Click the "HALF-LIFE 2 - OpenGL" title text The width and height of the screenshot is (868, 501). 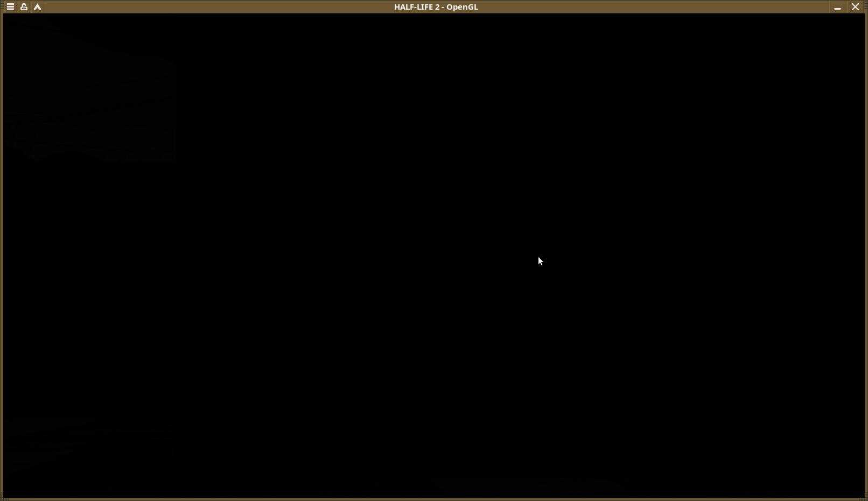coord(436,7)
